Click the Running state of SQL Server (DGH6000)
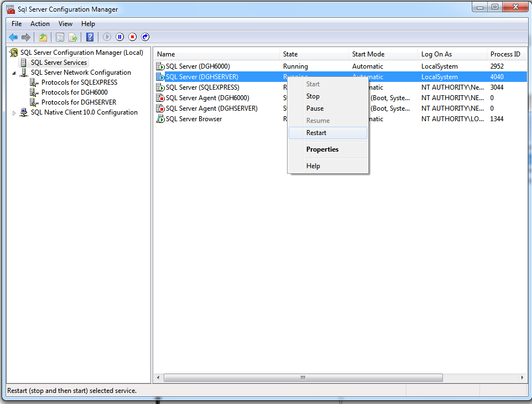 coord(295,66)
